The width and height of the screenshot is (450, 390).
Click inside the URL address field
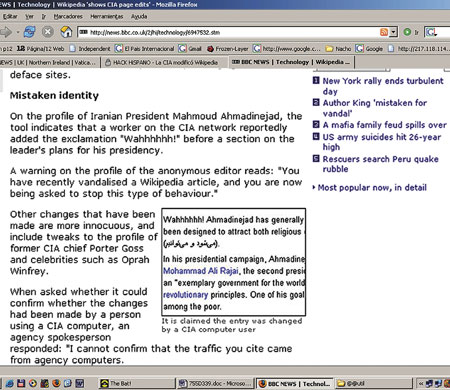coord(230,32)
